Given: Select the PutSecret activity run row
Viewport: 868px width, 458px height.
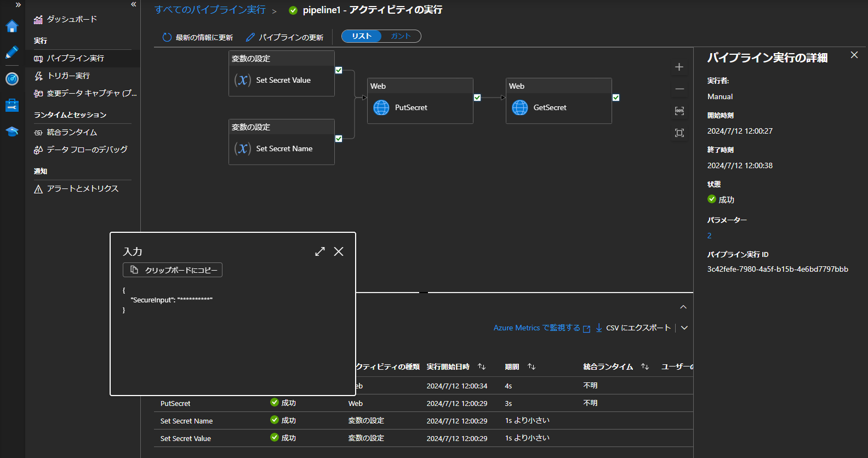Looking at the screenshot, I should click(x=424, y=403).
